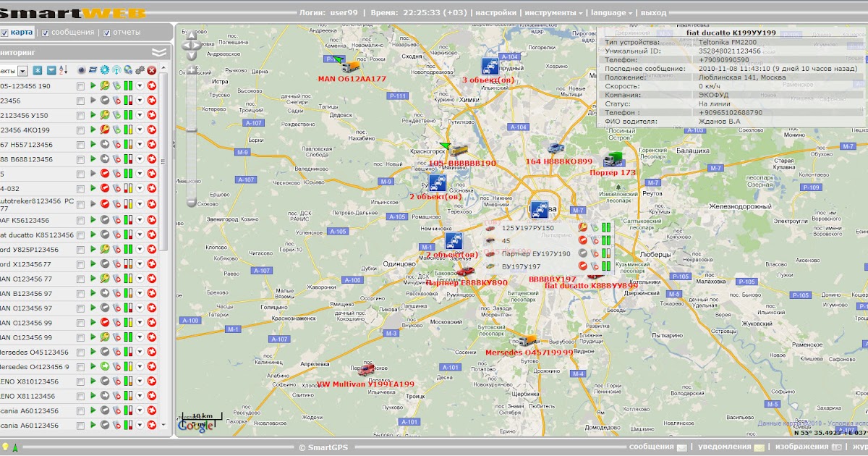The image size is (868, 456).
Task: Click the camera eye icon in monitoring header
Action: (x=81, y=70)
